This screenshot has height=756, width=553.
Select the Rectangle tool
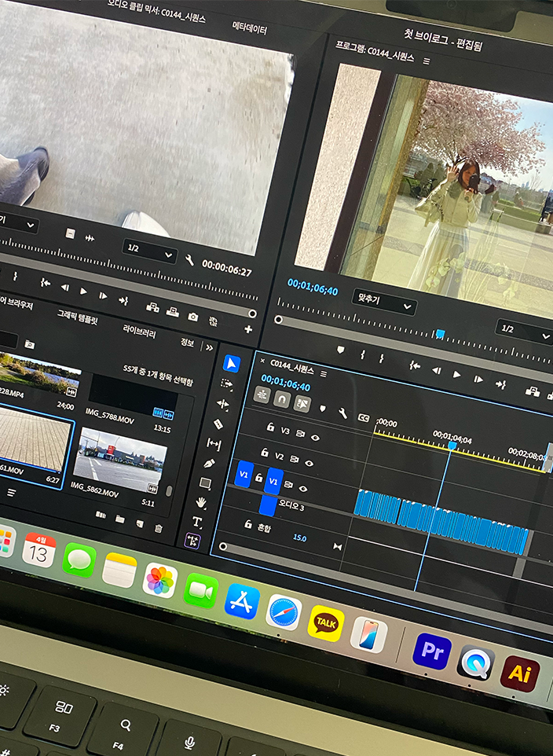point(205,483)
